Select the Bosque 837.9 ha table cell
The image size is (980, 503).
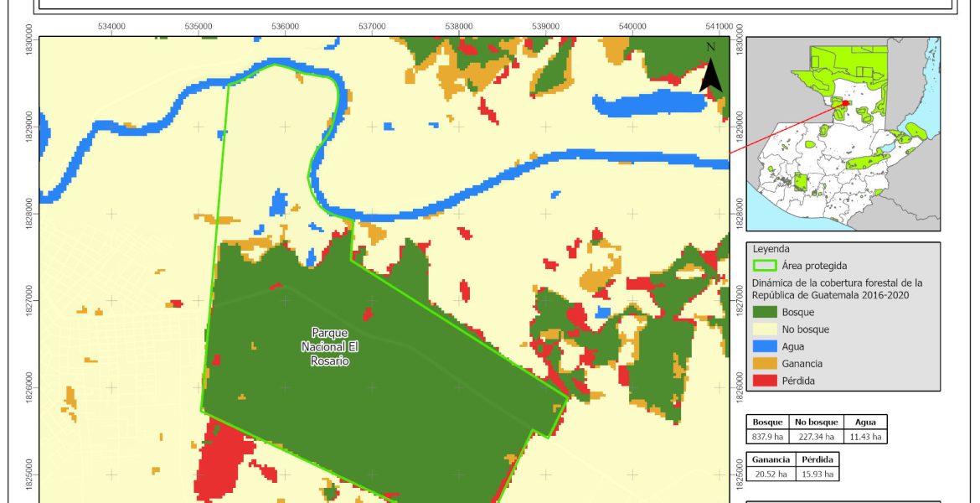tap(767, 436)
